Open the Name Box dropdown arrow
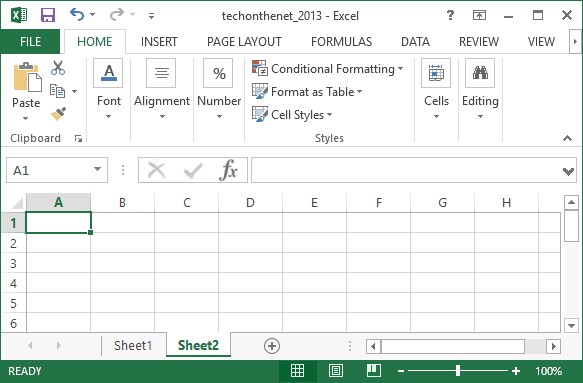 pos(97,170)
